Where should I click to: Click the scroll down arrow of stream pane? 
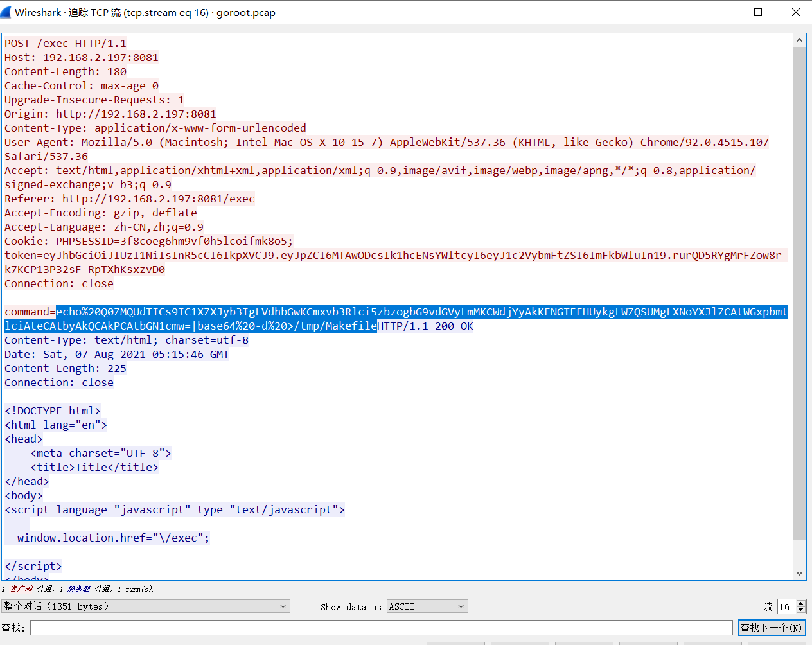pos(800,573)
